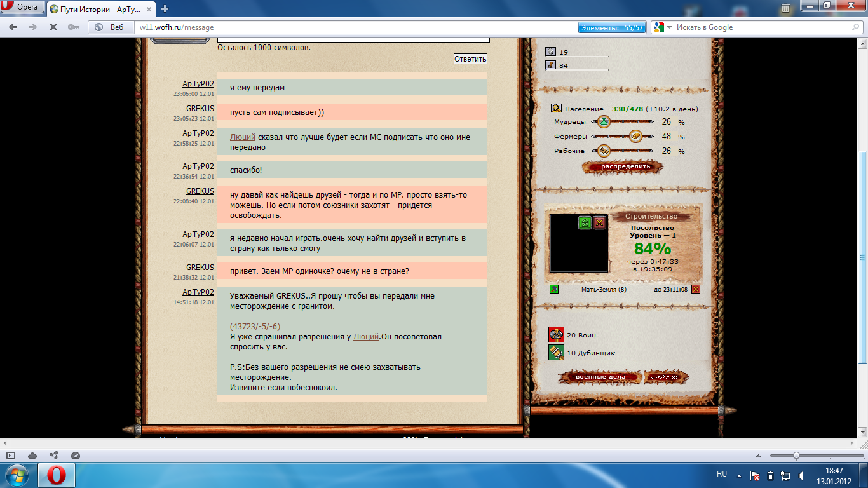Open GREKUS profile from 23:05:23 message
The image size is (868, 488).
click(200, 109)
